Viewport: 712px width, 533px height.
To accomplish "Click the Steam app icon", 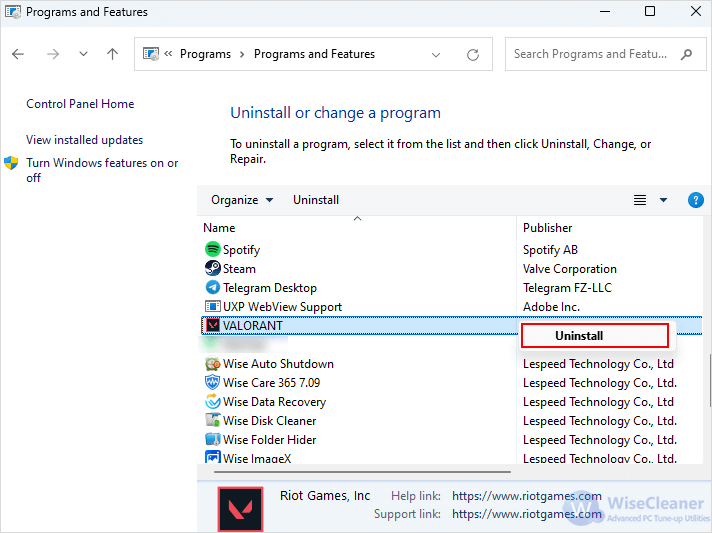I will pos(212,268).
